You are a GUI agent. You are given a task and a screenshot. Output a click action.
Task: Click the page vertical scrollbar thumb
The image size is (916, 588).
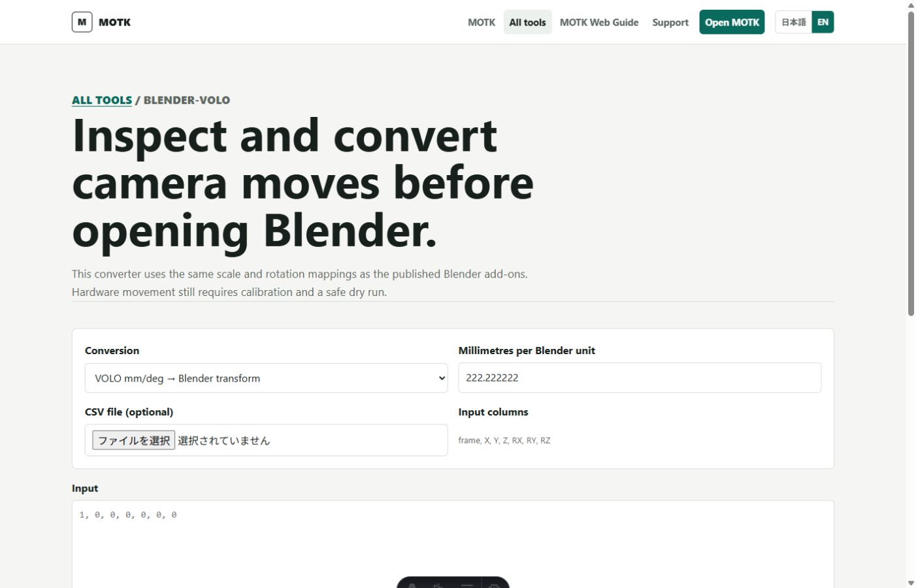[911, 163]
